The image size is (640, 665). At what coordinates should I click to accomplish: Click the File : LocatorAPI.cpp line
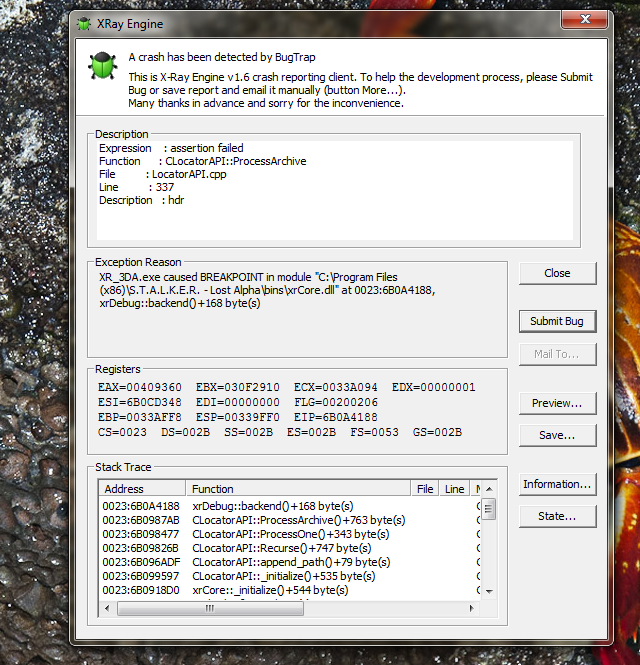click(163, 174)
